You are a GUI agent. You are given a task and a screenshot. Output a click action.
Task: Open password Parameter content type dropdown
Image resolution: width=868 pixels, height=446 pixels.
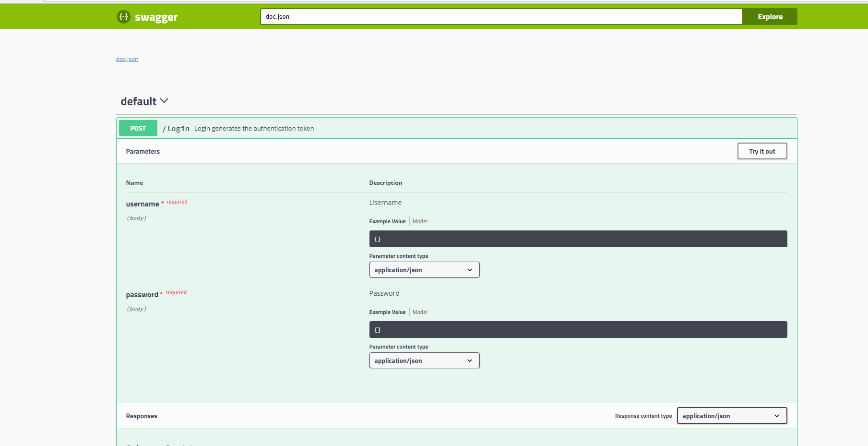(x=424, y=361)
